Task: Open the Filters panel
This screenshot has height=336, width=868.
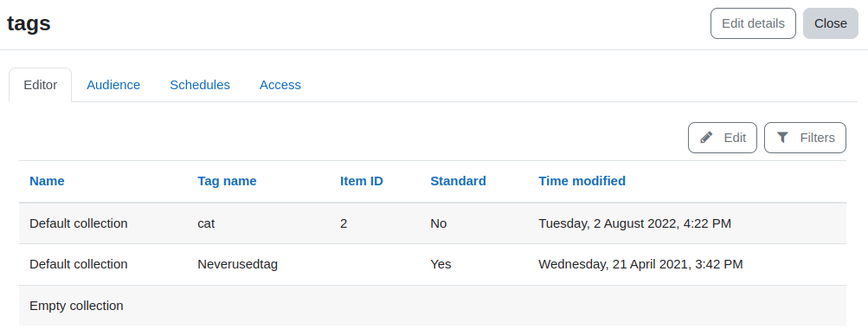Action: pyautogui.click(x=805, y=138)
